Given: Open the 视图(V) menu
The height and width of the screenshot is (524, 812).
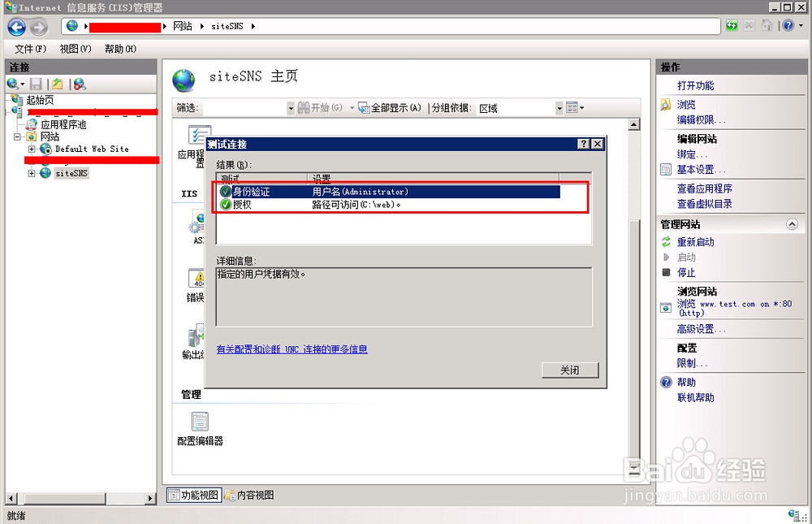Looking at the screenshot, I should pos(74,48).
